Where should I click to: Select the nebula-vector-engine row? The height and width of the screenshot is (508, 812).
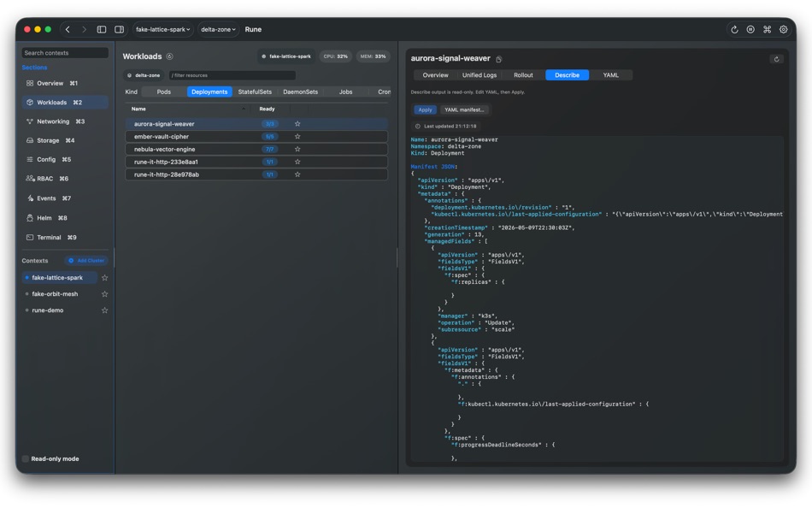256,150
